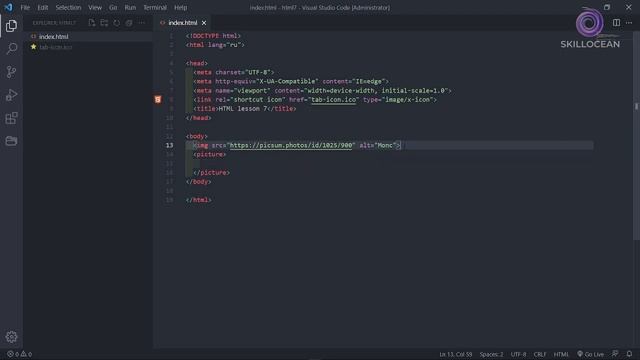Click the picsum.photos URL link on line 13

point(291,145)
